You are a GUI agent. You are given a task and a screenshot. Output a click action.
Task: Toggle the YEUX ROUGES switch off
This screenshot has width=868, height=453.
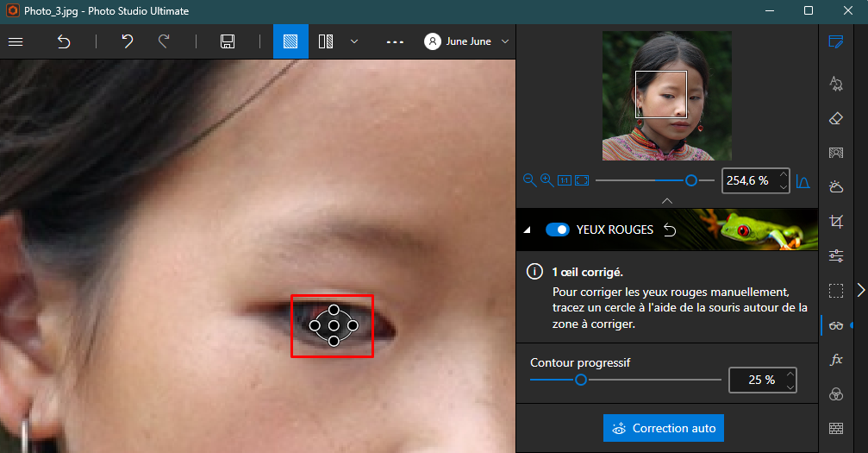[557, 230]
